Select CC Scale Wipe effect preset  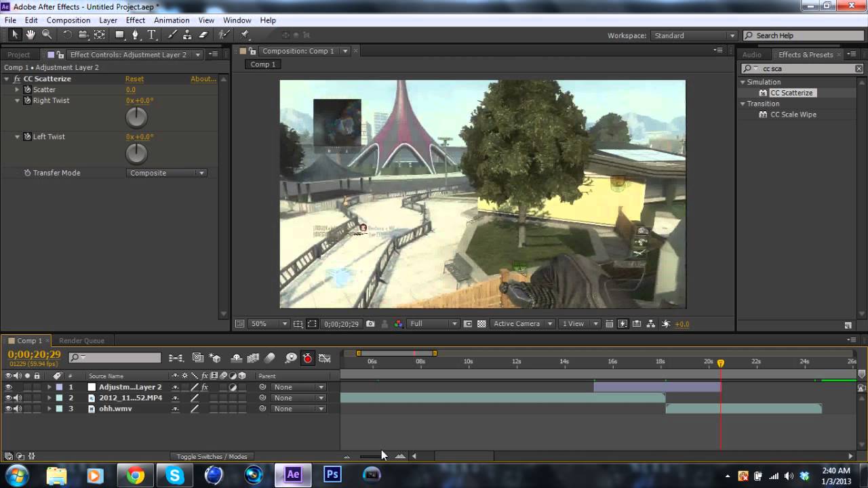pos(793,115)
